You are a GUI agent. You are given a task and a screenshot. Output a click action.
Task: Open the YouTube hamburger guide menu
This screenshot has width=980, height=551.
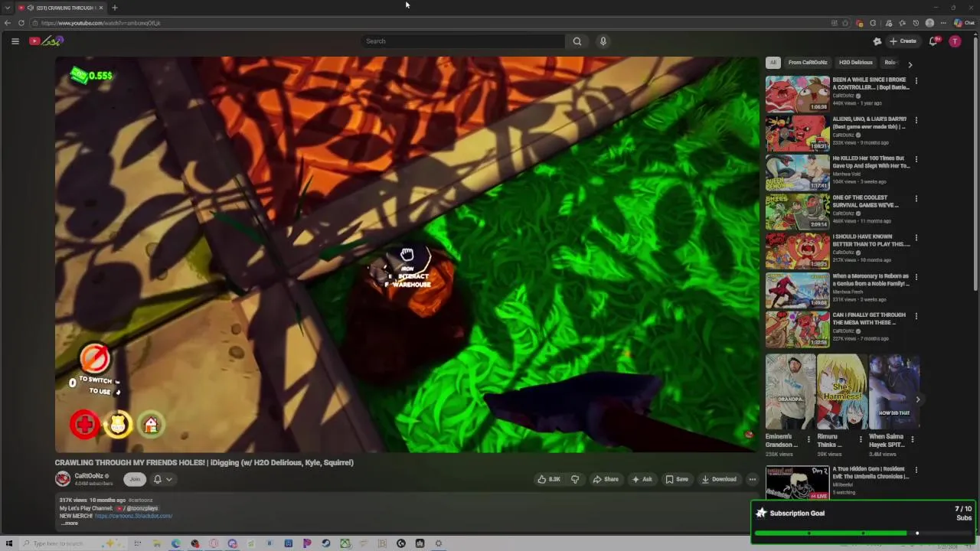tap(15, 41)
